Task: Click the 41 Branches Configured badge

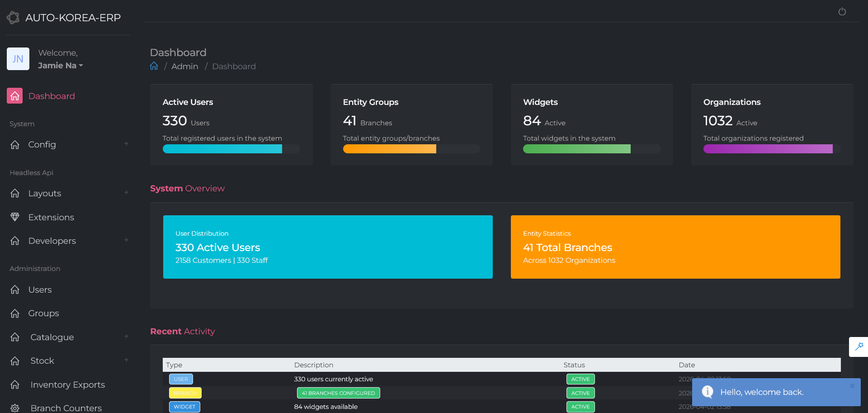Action: click(338, 393)
